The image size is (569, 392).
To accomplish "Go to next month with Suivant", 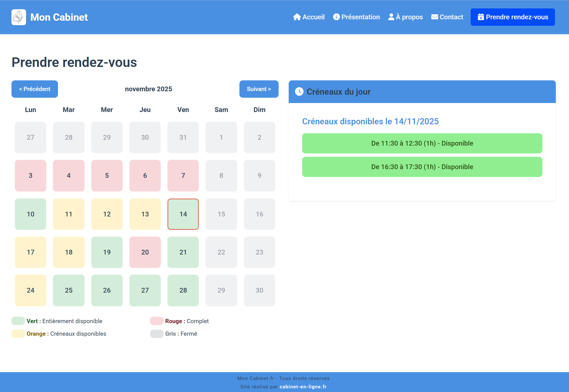I will [x=259, y=89].
